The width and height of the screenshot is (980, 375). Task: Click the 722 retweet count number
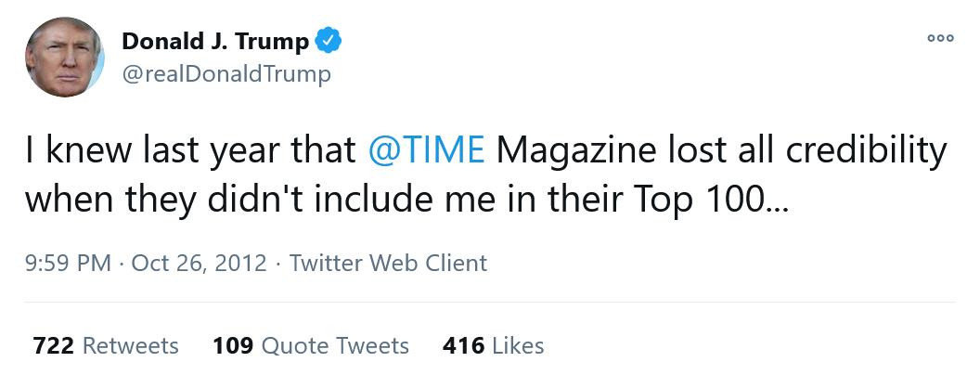(53, 346)
